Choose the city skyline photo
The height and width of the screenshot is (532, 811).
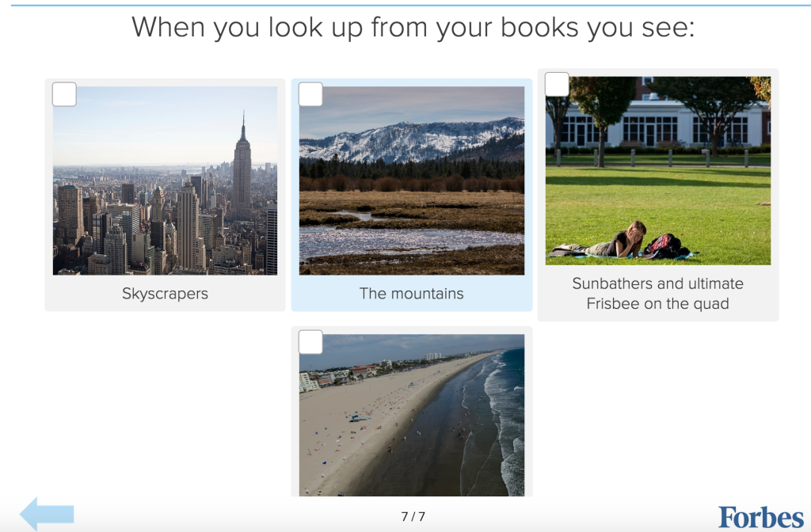pyautogui.click(x=165, y=180)
